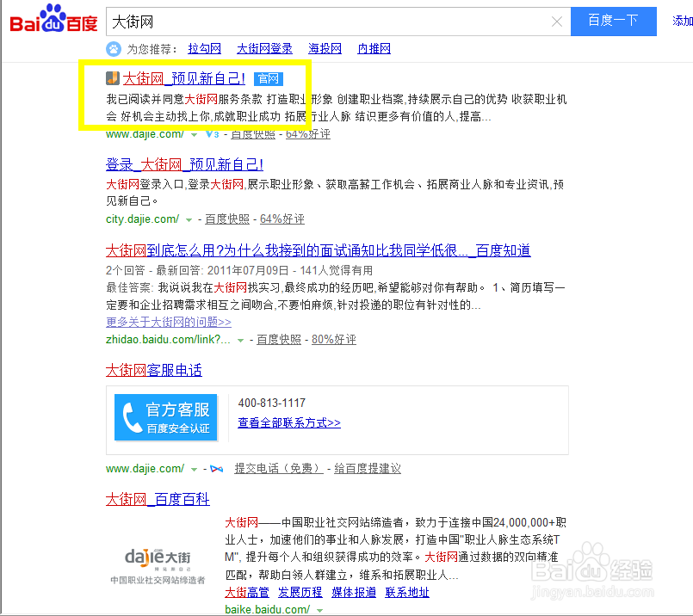Viewport: 693px width, 616px height.
Task: Click the Dajie favicon beside first result
Action: pyautogui.click(x=113, y=78)
